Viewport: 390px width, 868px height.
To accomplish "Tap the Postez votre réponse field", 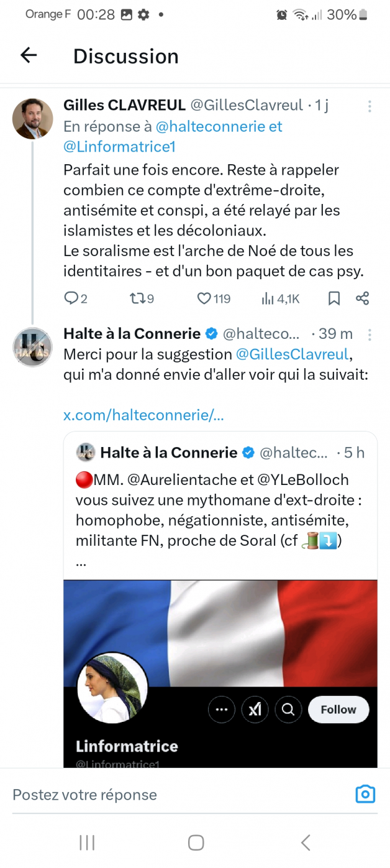I will 180,795.
